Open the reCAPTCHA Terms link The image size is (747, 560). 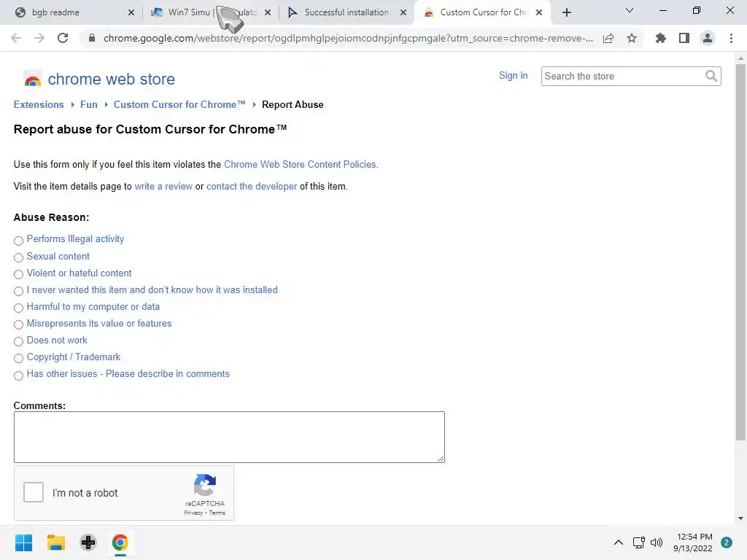pyautogui.click(x=217, y=513)
